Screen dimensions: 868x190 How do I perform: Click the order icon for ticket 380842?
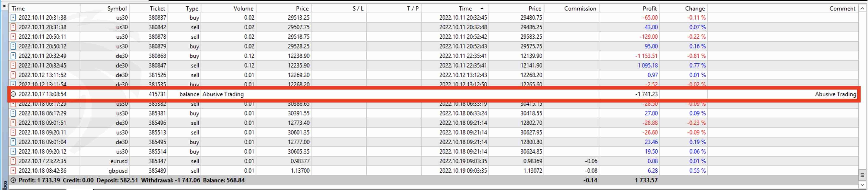click(x=13, y=27)
